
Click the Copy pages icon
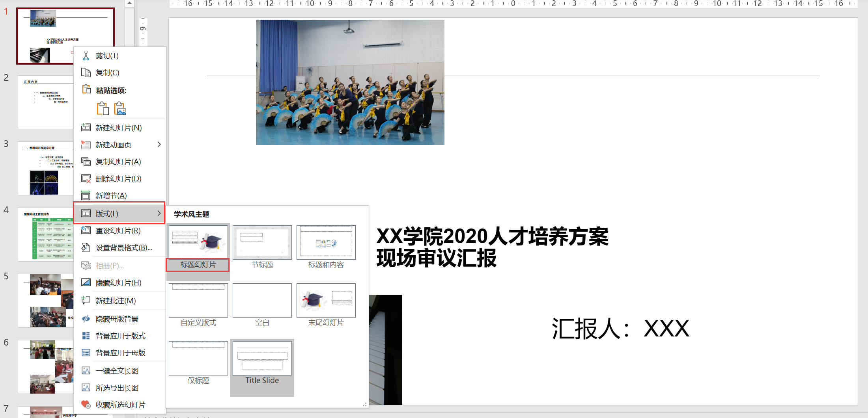(86, 72)
